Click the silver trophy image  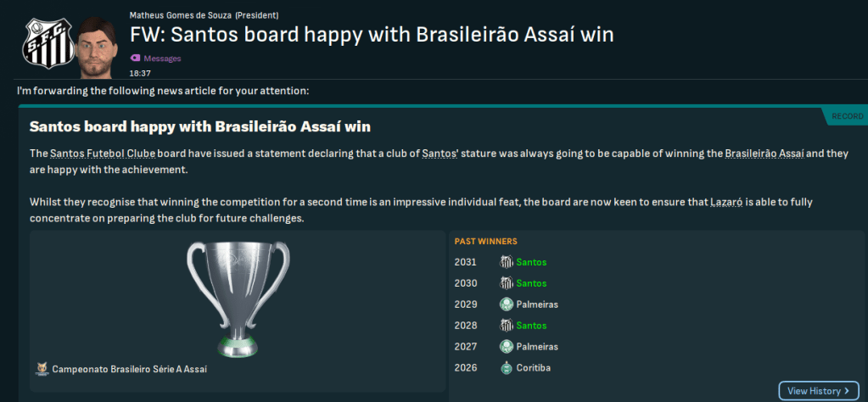[x=238, y=297]
